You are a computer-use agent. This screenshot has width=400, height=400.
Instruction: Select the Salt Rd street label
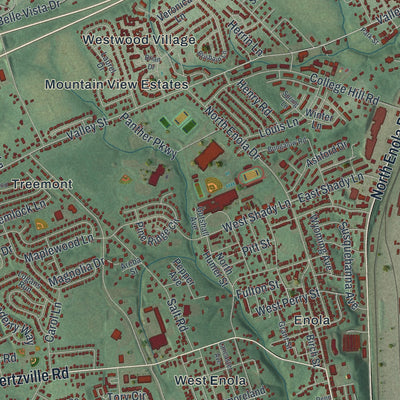pyautogui.click(x=178, y=315)
